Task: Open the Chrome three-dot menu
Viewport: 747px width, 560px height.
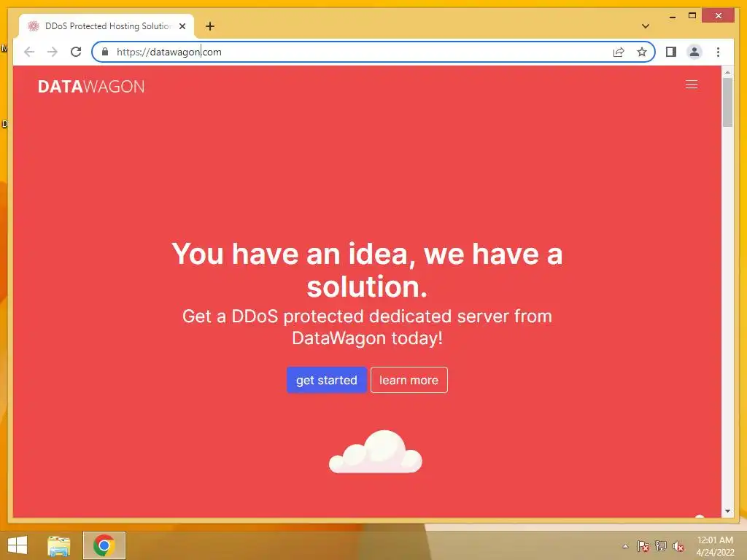Action: (718, 52)
